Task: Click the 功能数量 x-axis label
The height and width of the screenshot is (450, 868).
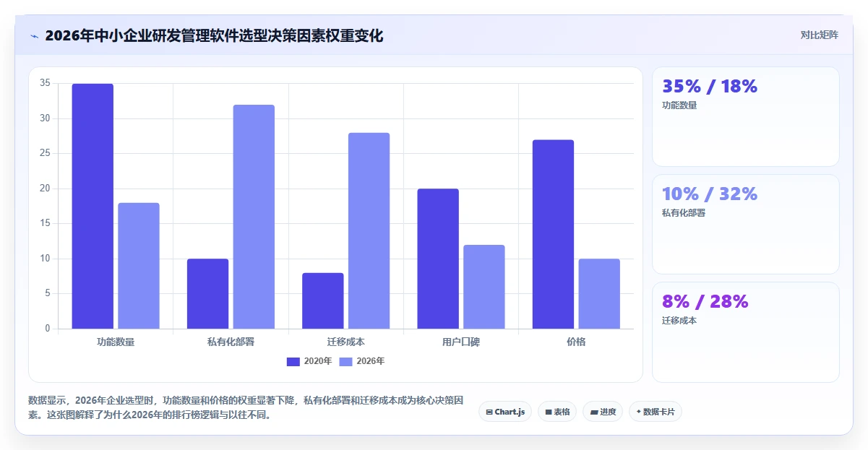Action: (116, 342)
